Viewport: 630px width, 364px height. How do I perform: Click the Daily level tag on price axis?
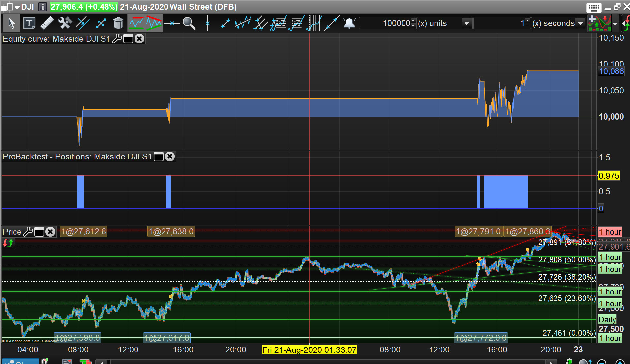pos(607,320)
